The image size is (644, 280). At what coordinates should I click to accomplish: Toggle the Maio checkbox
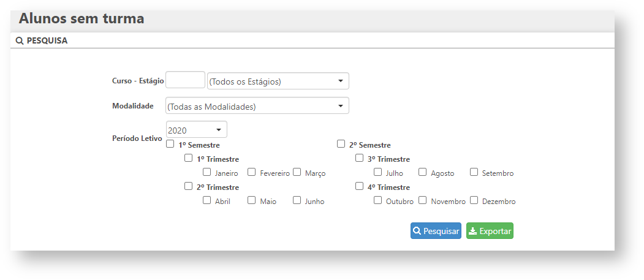252,200
